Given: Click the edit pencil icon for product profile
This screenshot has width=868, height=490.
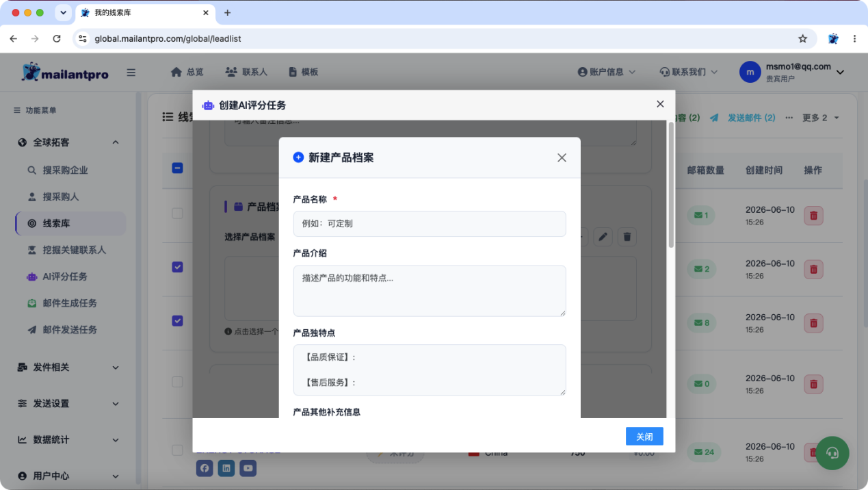Looking at the screenshot, I should [603, 237].
